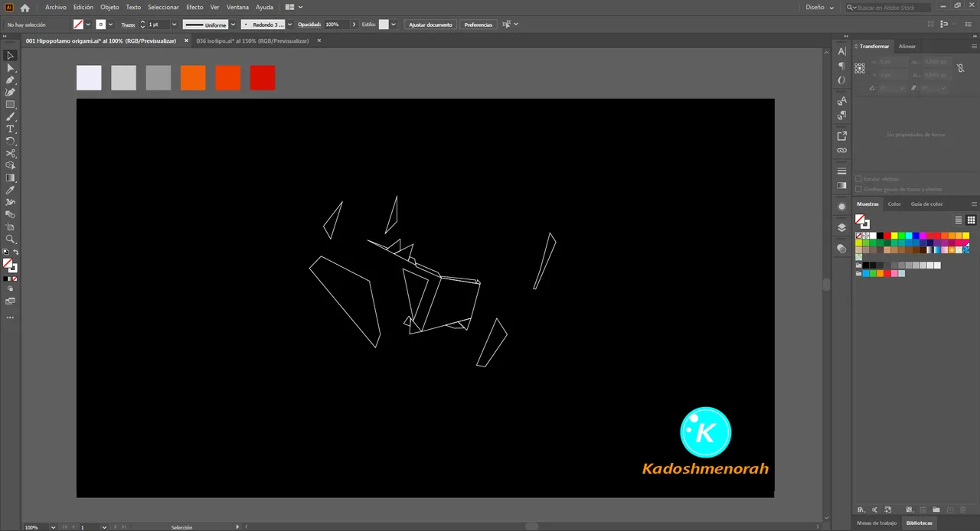Open the Layers panel icon
Screen dimensions: 980x531
coord(841,227)
